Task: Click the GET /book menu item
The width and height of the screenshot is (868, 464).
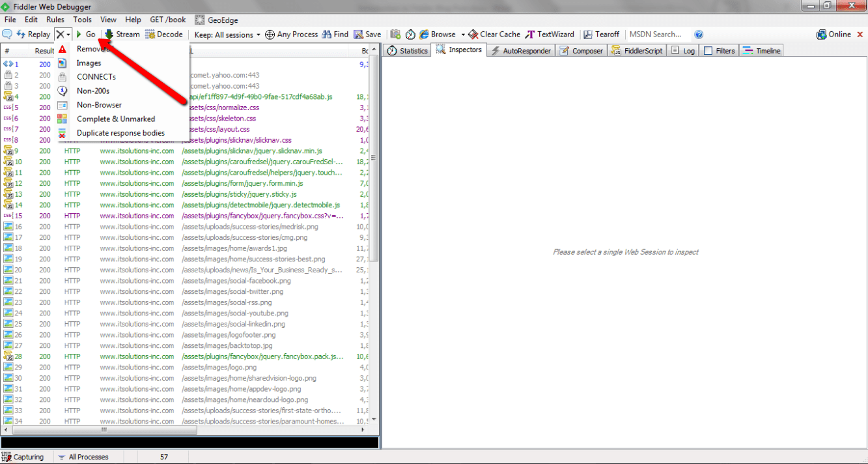Action: 168,20
